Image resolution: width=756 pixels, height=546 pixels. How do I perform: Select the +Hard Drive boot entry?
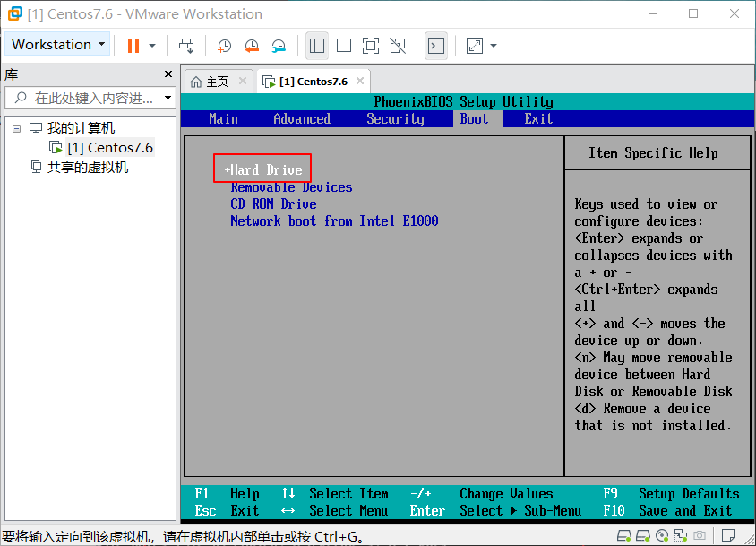(x=263, y=170)
